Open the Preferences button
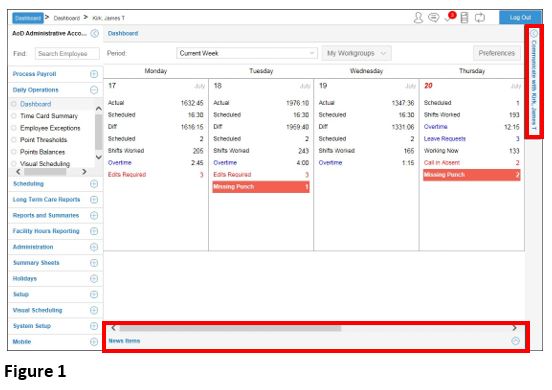 [496, 53]
